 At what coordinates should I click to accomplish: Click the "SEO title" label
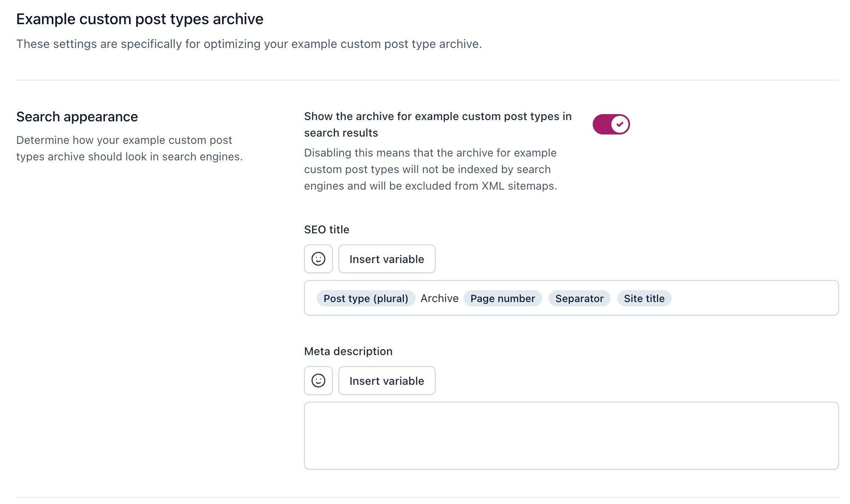(x=326, y=229)
